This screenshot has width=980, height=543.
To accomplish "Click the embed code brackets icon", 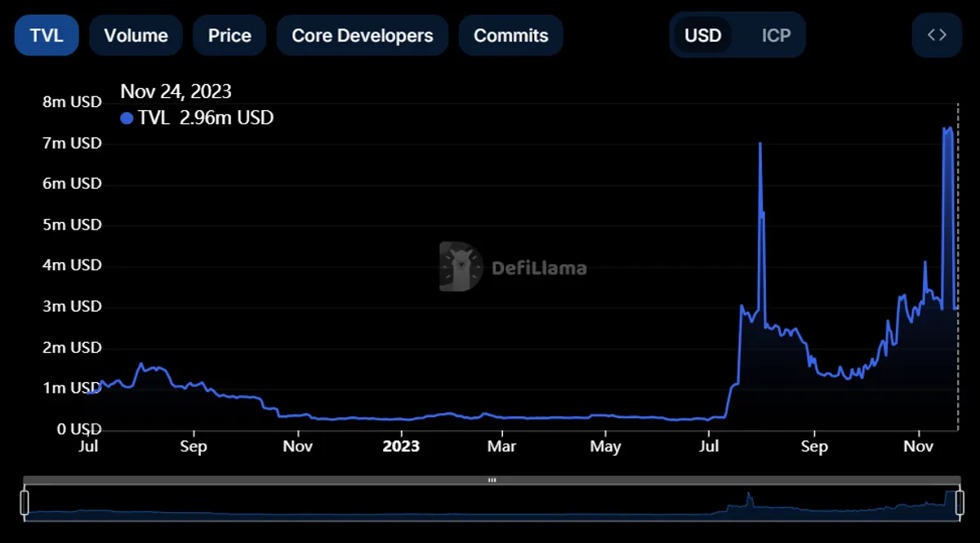I will point(937,35).
